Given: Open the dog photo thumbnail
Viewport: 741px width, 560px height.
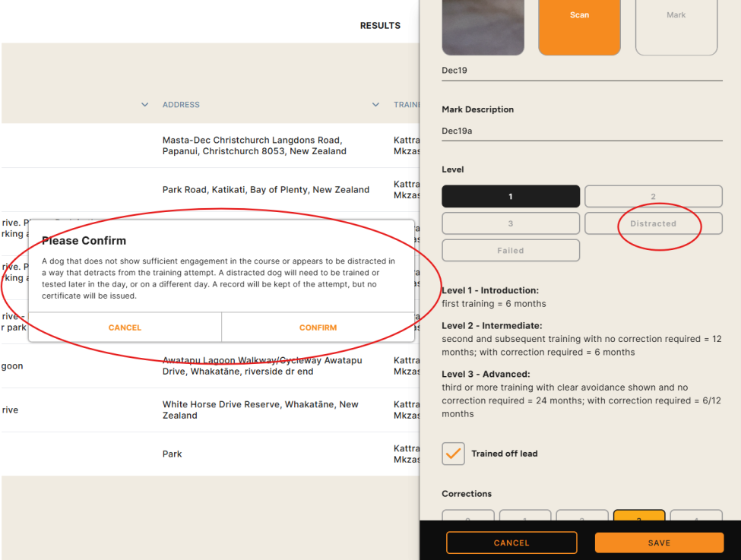Looking at the screenshot, I should [x=483, y=27].
